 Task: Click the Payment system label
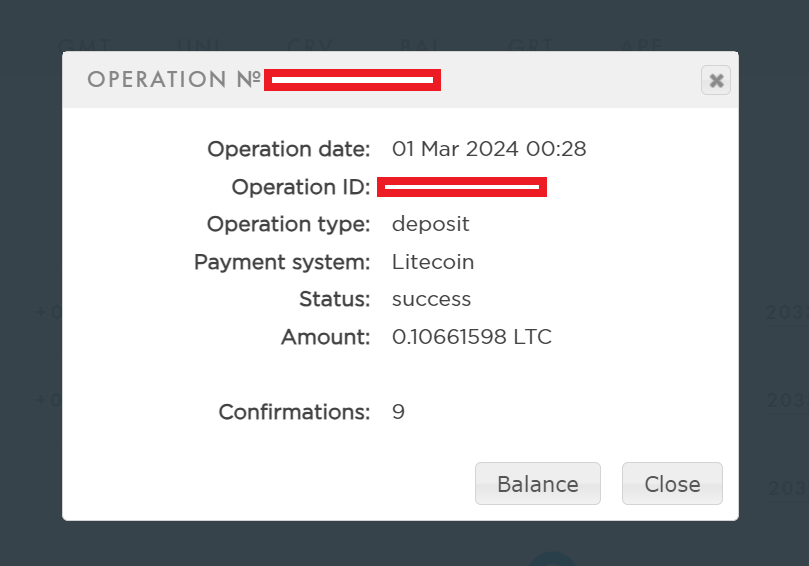[282, 263]
